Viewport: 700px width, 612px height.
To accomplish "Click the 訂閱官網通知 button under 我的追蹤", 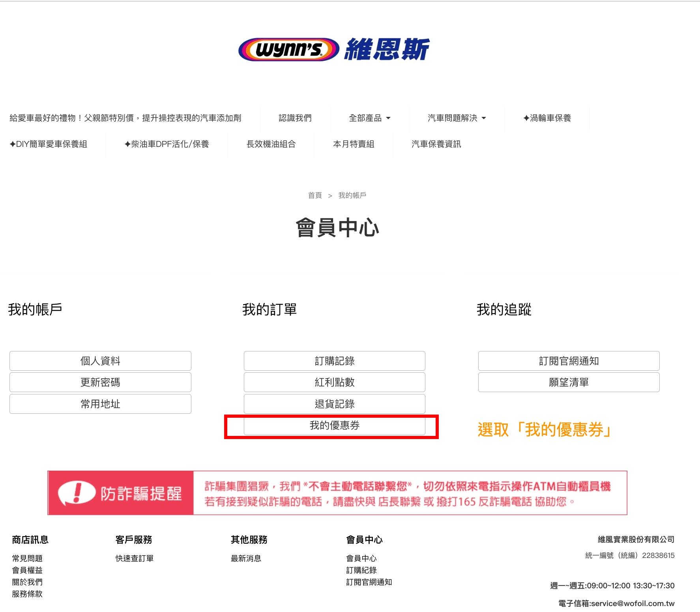I will [569, 361].
